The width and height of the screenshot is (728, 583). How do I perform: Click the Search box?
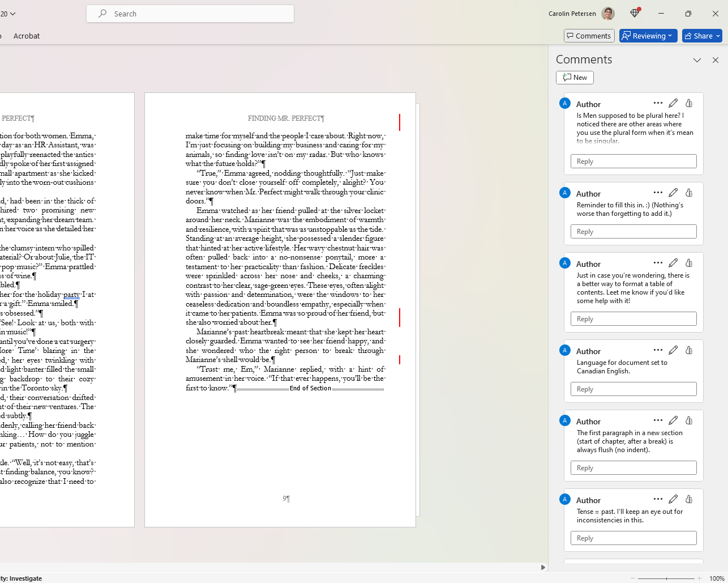(190, 14)
